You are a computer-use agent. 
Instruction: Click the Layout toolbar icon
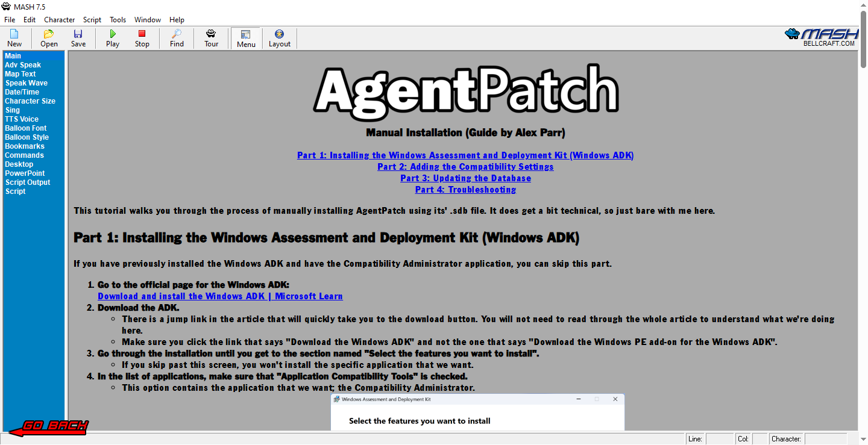279,38
